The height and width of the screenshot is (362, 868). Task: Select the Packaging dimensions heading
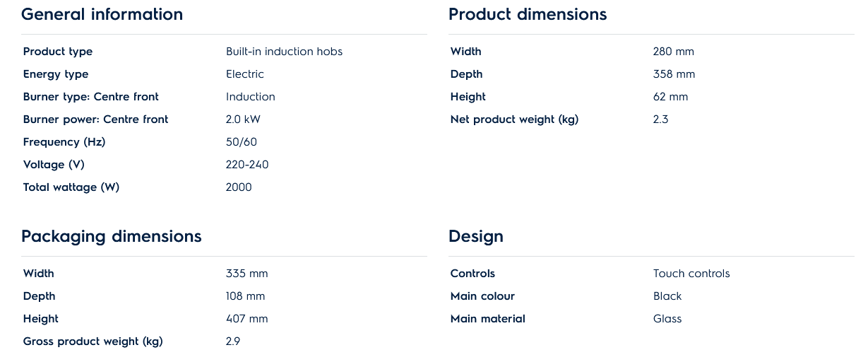pyautogui.click(x=112, y=236)
